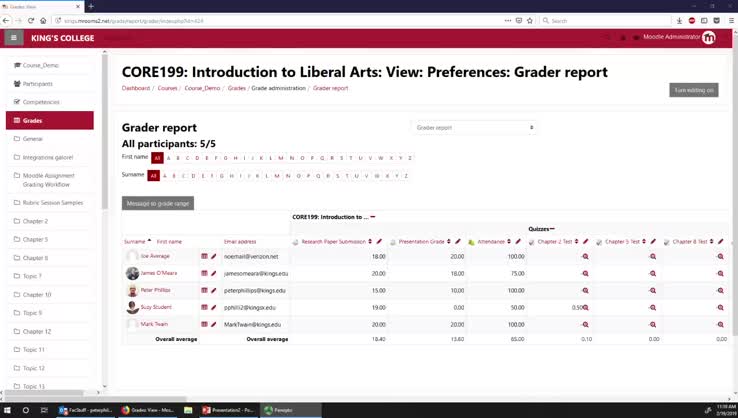Screen dimensions: 738x418
Task: Edit Research Paper Submission column via pencil
Action: click(379, 241)
